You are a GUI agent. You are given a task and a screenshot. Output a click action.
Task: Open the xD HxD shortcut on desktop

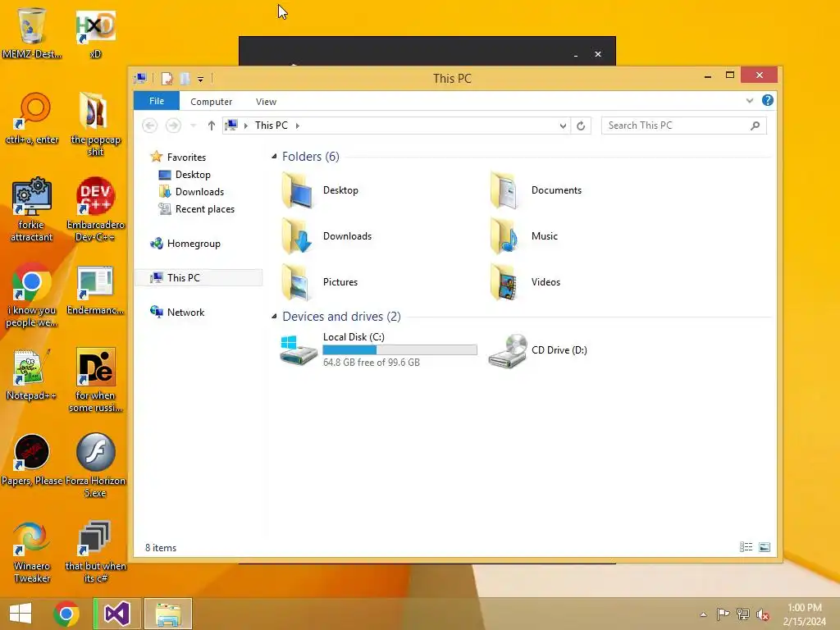[95, 33]
